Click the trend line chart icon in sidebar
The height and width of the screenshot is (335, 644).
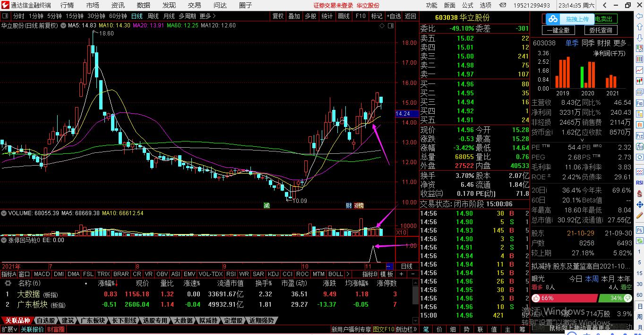click(639, 70)
